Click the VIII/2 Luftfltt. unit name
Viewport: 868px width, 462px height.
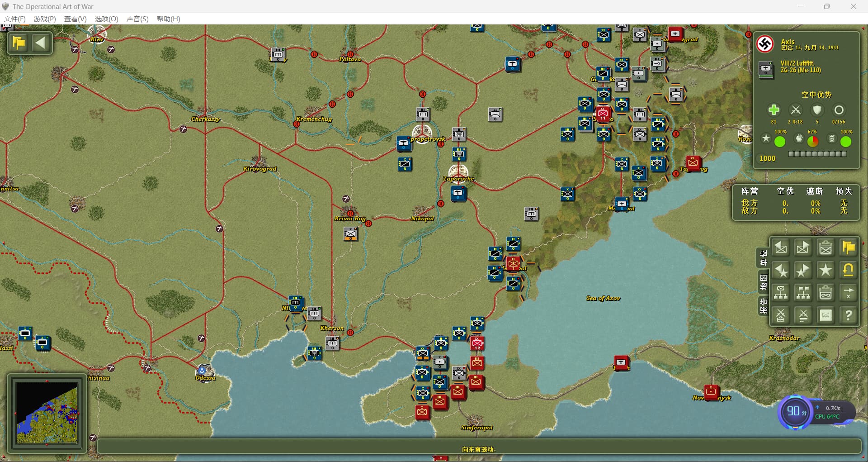click(x=797, y=63)
